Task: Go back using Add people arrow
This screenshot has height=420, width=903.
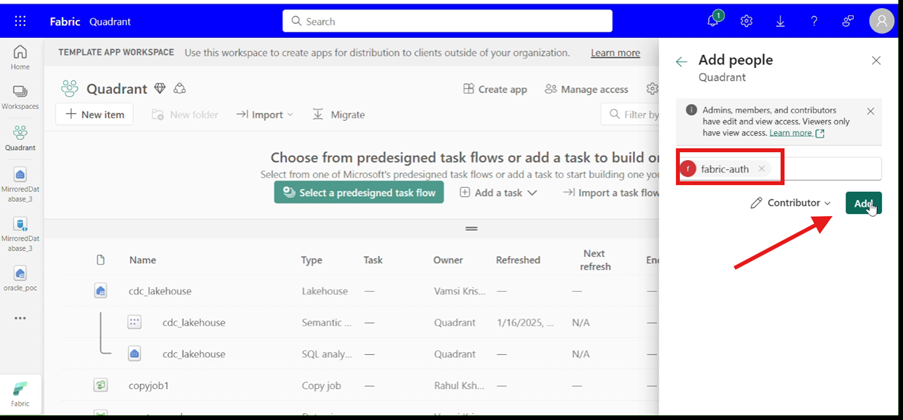Action: [682, 62]
